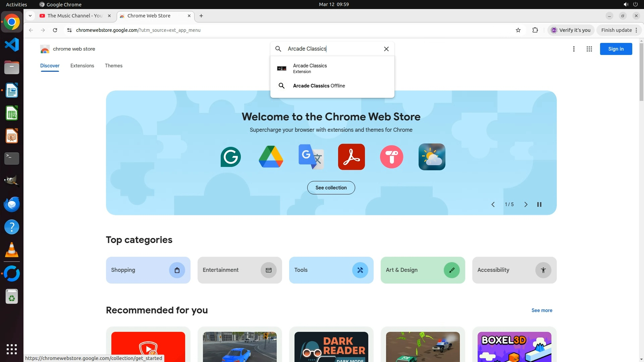Open the three-dot store options menu
Viewport: 644px width, 362px height.
click(574, 49)
